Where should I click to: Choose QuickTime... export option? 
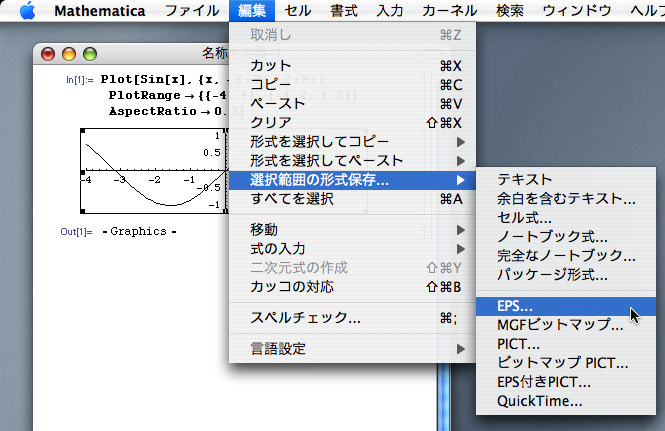539,401
